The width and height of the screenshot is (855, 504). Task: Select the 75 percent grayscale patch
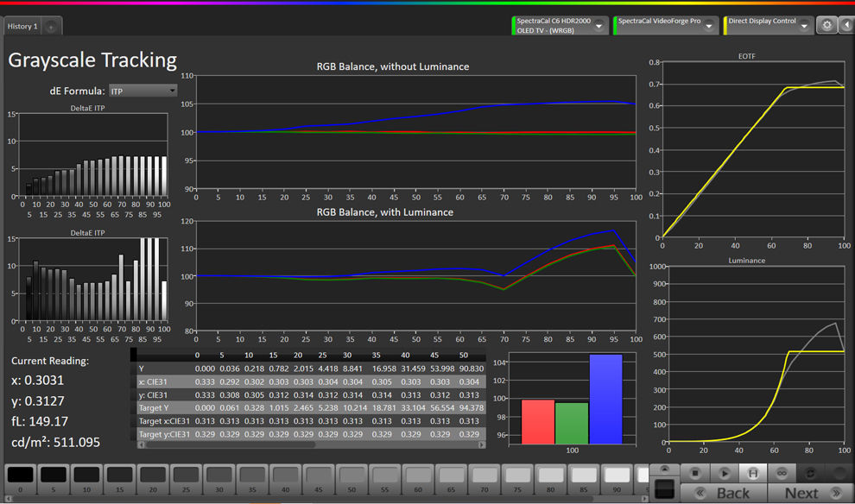click(517, 479)
